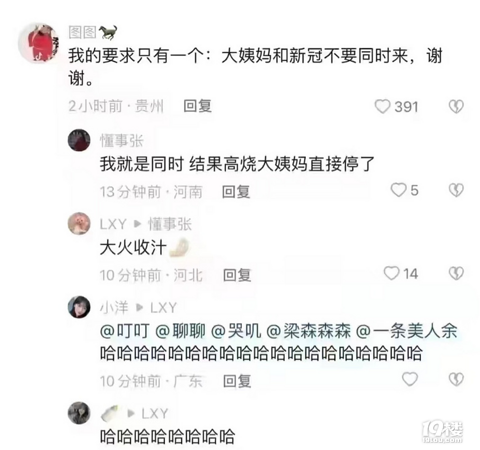The height and width of the screenshot is (450, 480).
Task: Open mention @梁森森森
Action: click(x=308, y=331)
